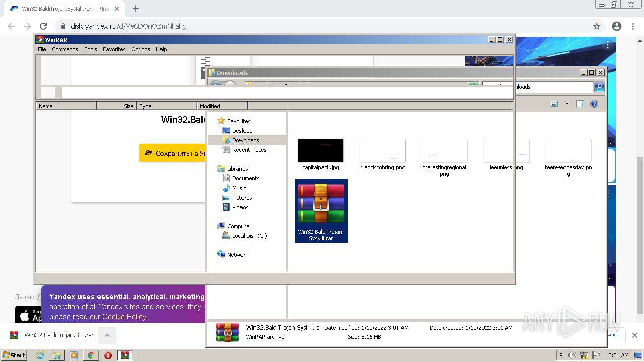Open the File menu in WinRAR

[x=42, y=49]
